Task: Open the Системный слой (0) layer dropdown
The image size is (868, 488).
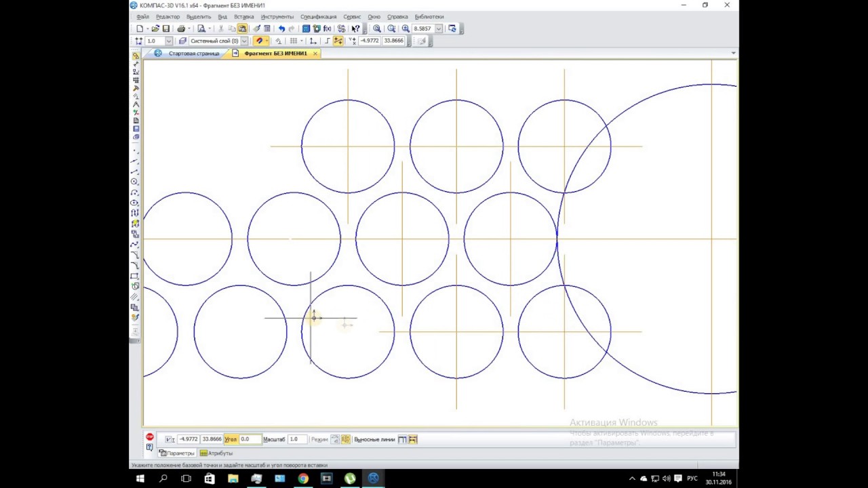Action: coord(244,41)
